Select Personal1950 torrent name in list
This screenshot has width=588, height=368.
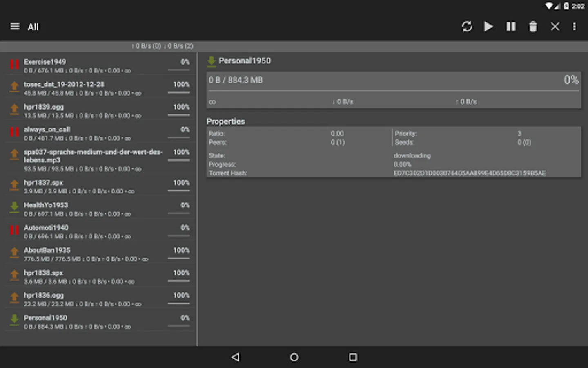tap(45, 318)
